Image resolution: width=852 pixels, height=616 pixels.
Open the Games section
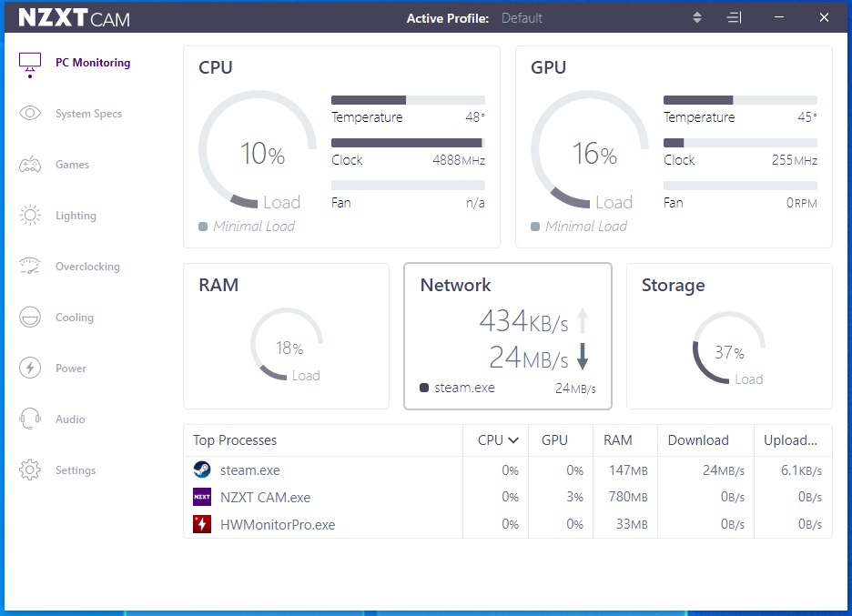click(x=72, y=165)
